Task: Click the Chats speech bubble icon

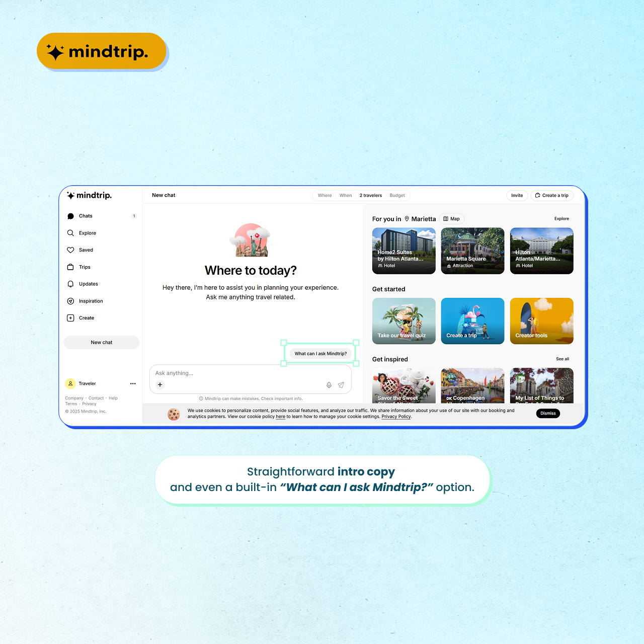Action: pyautogui.click(x=70, y=216)
